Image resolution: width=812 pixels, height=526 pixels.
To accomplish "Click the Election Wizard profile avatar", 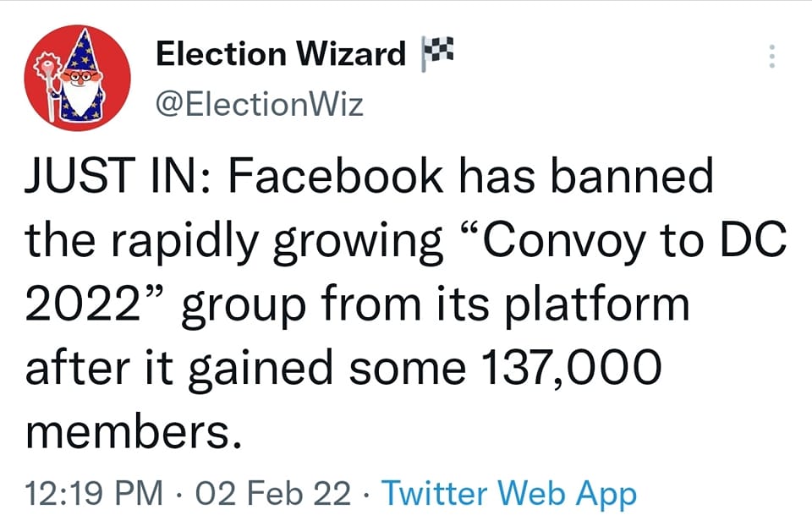I will (77, 78).
